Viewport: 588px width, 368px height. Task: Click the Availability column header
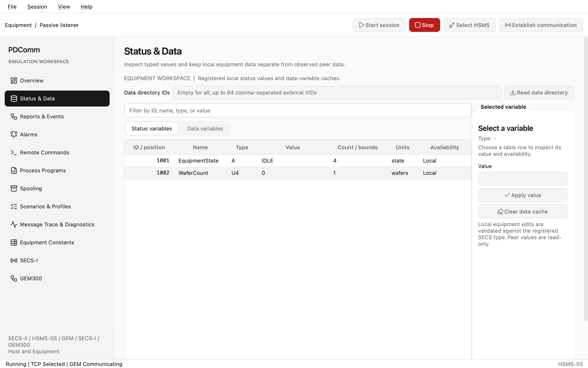[444, 147]
